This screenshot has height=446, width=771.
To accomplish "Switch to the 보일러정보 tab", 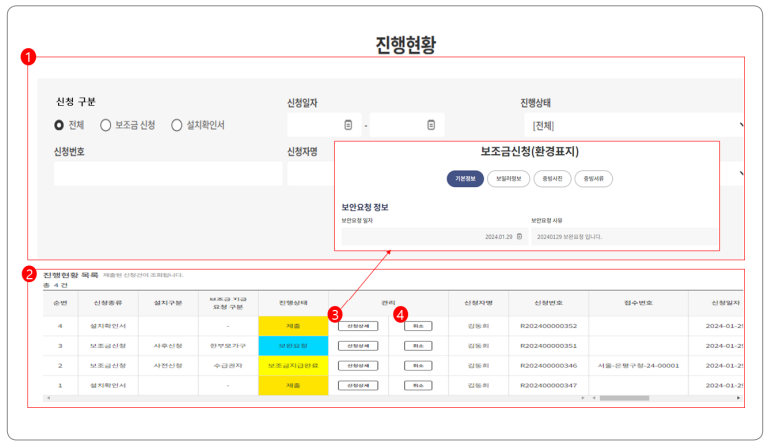I will tap(508, 178).
